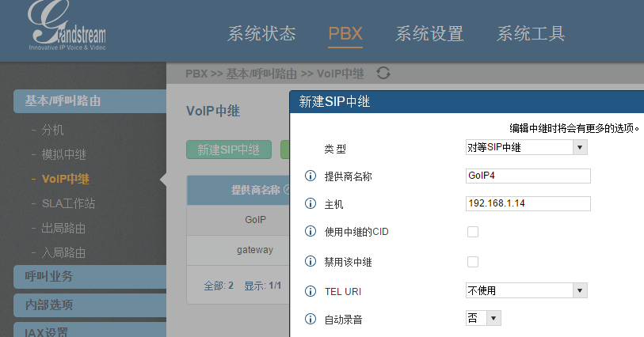This screenshot has height=337, width=644.
Task: Open the 类型 dropdown showing 对等SIP中继
Action: coord(527,147)
